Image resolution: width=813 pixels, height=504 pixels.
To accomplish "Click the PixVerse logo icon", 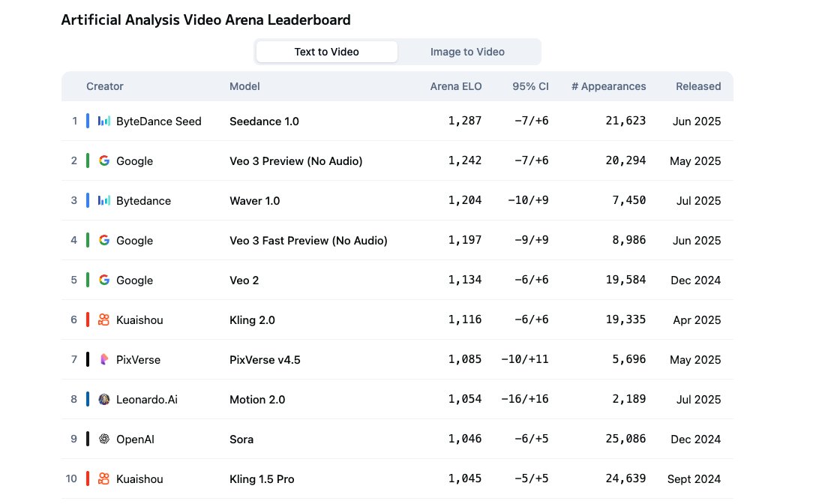I will click(104, 359).
